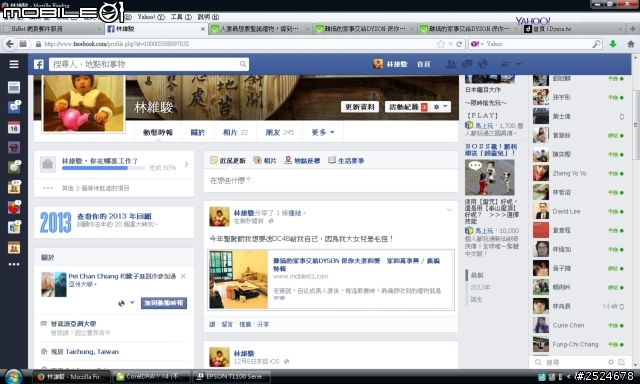Click 近況更新 composer option
Image resolution: width=640 pixels, height=384 pixels.
pos(228,160)
